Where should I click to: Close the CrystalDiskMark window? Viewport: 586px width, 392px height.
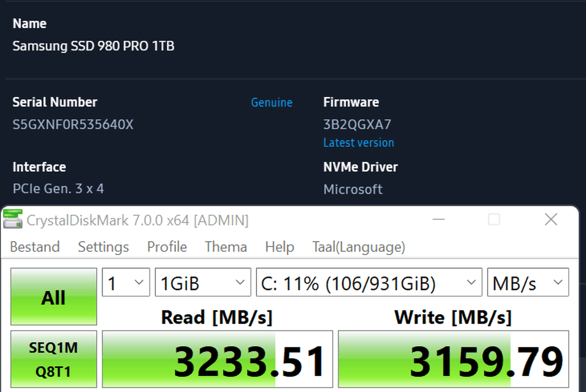[x=551, y=220]
